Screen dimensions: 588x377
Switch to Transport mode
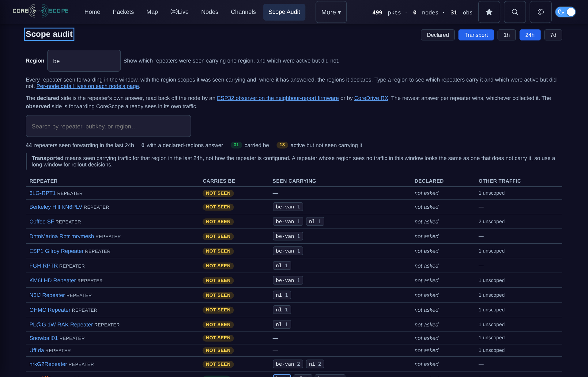[x=476, y=35]
